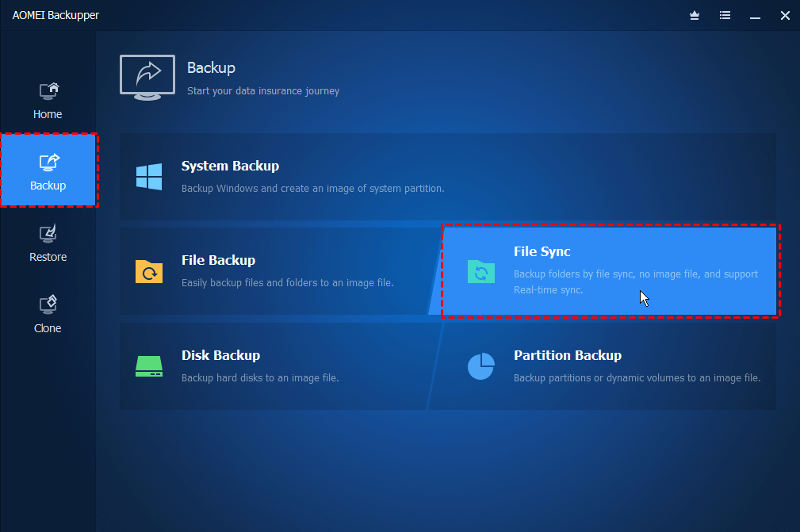This screenshot has width=800, height=532.
Task: Choose the Disk Backup title
Action: coord(221,355)
